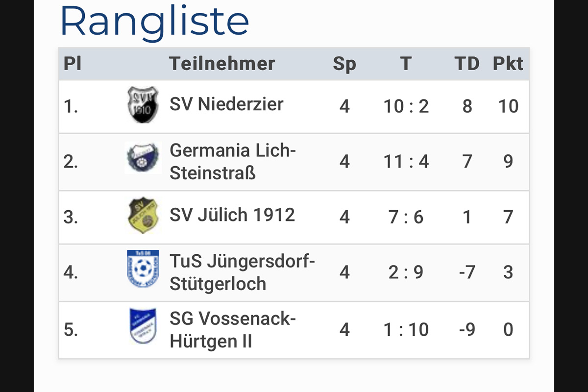
Task: Click the Teilnehmer column header
Action: [222, 64]
